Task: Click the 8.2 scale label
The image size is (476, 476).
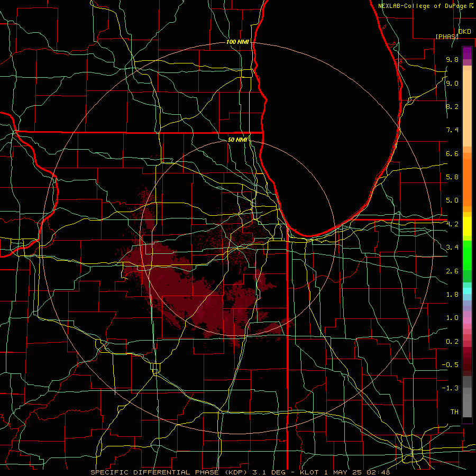Action: (x=452, y=106)
